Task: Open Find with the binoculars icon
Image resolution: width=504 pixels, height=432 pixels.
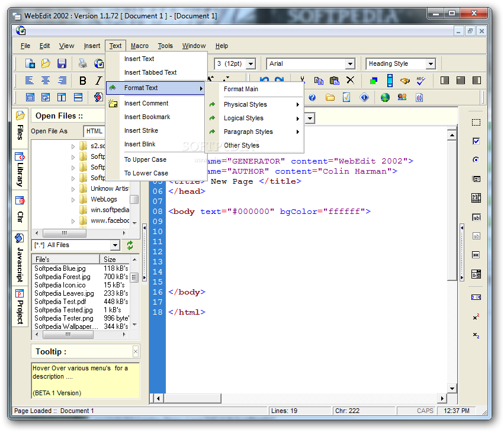Action: 405,81
